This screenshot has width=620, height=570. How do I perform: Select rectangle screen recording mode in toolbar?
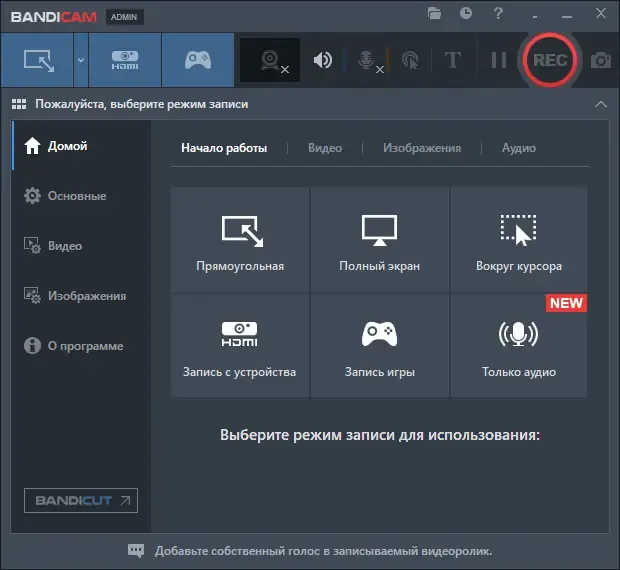[x=37, y=60]
